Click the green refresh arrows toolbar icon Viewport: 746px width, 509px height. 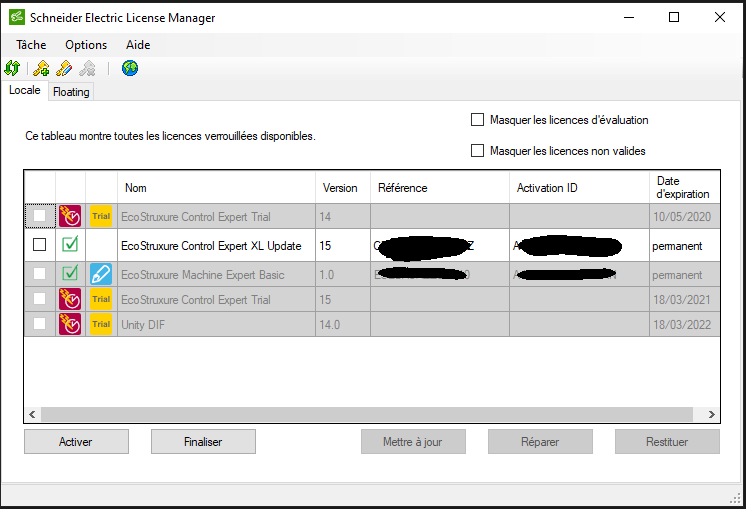coord(12,68)
